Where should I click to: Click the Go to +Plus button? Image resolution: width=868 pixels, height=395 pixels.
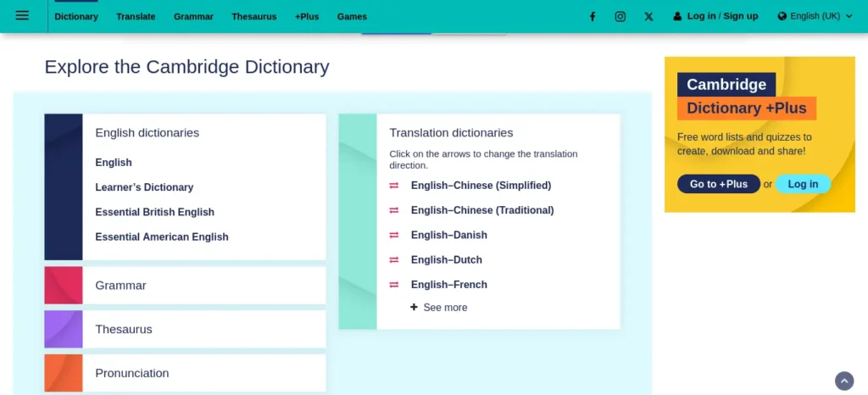tap(719, 184)
